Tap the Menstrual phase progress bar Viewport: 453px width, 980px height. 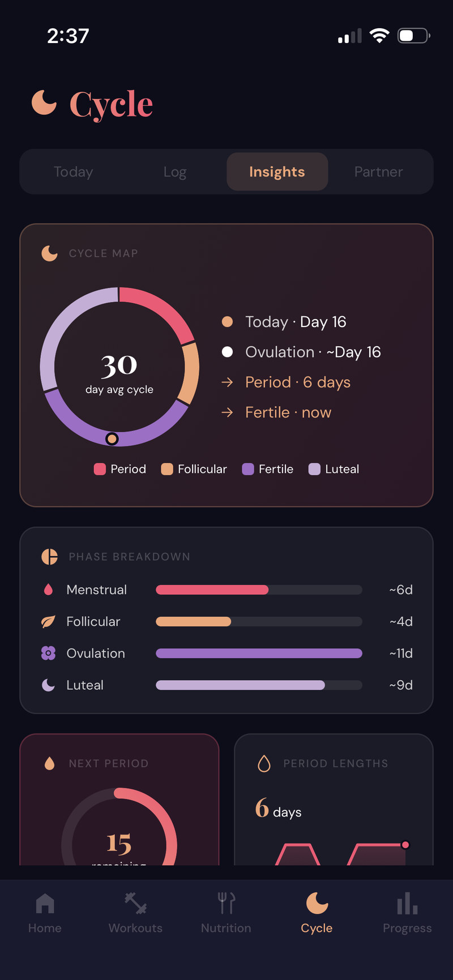(259, 590)
